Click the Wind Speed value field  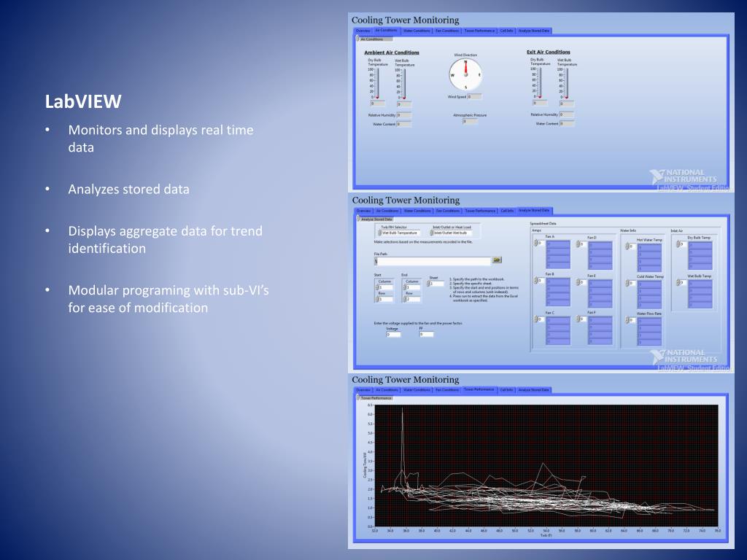point(474,97)
